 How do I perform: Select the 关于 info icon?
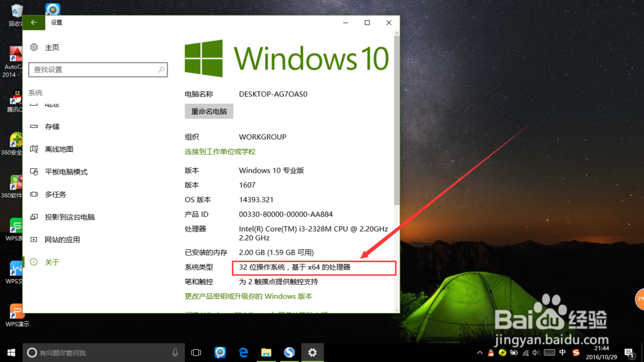(34, 262)
